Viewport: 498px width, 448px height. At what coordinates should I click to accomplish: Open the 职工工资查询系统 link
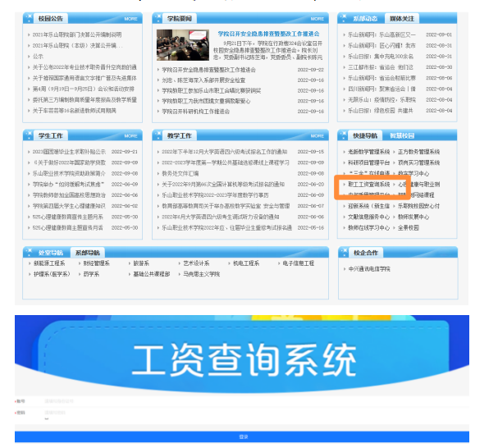coord(368,185)
